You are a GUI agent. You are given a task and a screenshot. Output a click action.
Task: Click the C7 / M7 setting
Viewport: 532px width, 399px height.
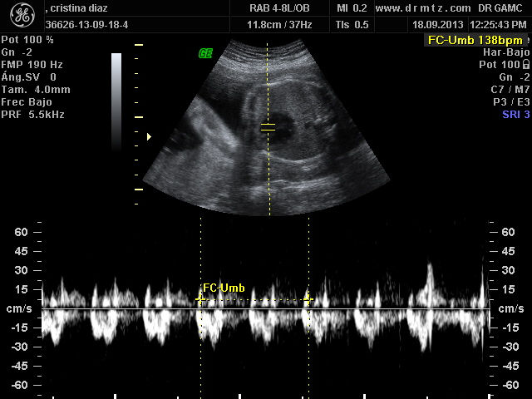(510, 90)
